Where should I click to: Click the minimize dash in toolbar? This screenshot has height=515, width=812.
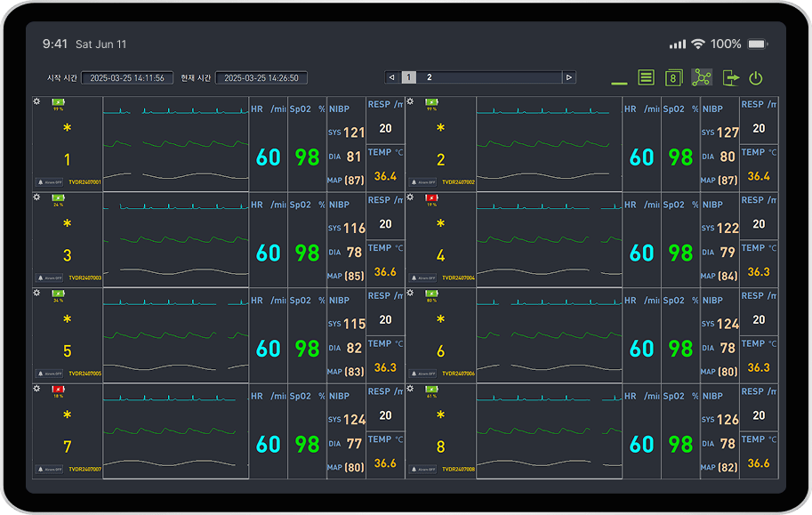(619, 83)
